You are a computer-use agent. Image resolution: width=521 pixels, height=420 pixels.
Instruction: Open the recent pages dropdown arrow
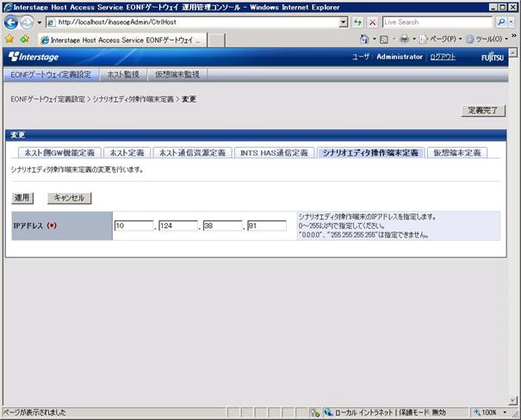[40, 22]
